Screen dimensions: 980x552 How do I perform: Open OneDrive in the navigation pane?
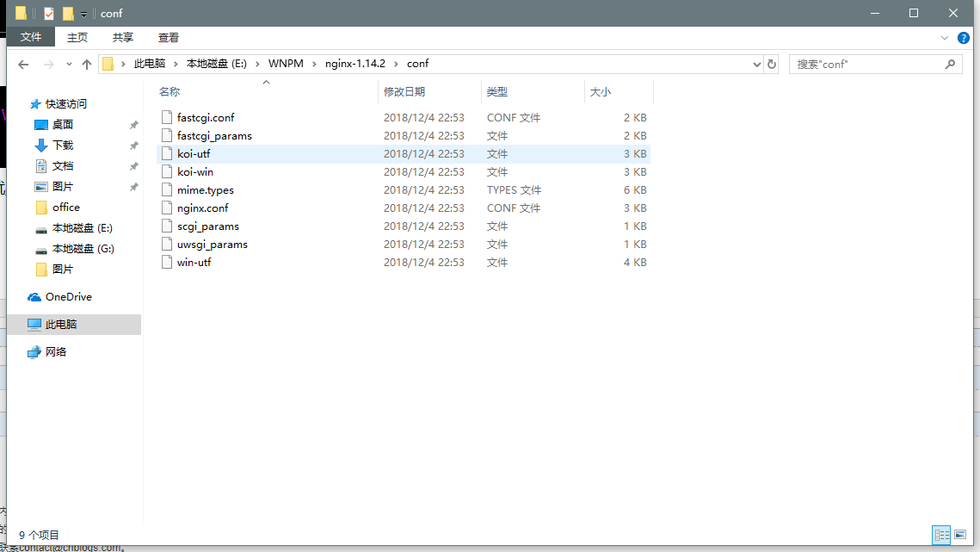[68, 296]
